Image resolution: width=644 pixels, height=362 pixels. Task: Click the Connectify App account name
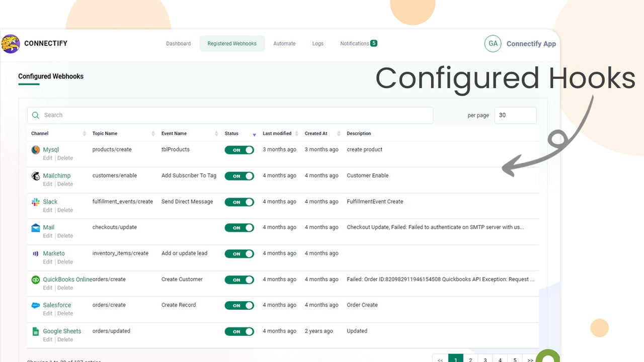(531, 44)
